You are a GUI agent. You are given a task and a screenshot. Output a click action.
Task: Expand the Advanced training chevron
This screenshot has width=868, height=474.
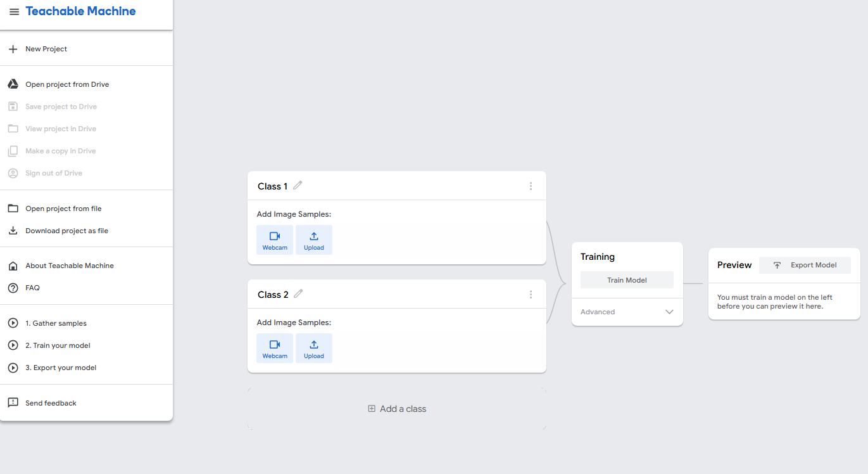(x=669, y=312)
